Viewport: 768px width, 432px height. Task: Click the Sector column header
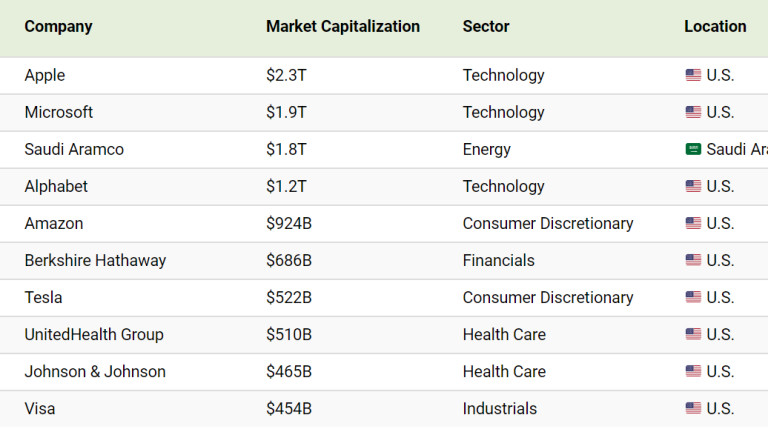(486, 27)
